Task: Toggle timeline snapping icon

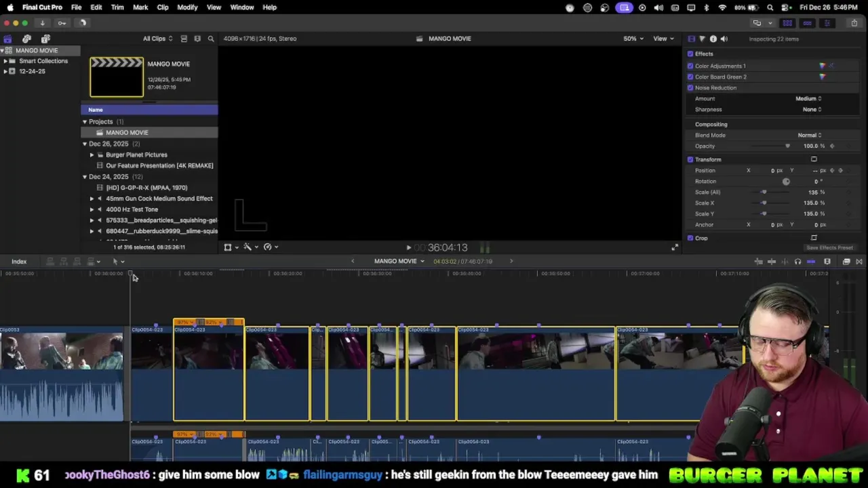Action: click(x=811, y=262)
